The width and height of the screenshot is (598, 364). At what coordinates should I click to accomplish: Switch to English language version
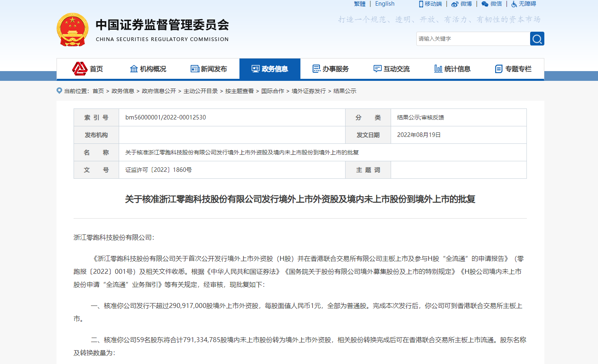[385, 4]
